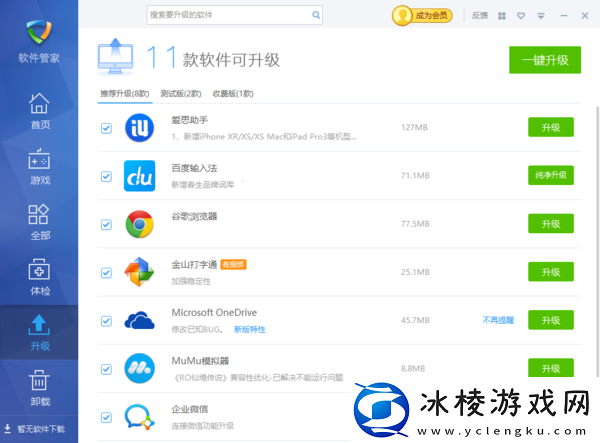Open the 卸载 uninstall section
Image resolution: width=600 pixels, height=443 pixels.
tap(39, 387)
